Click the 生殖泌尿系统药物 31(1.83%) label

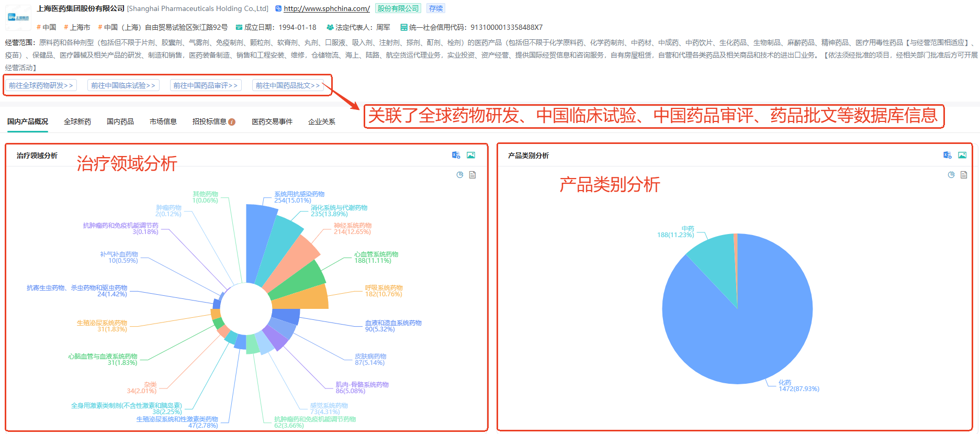pyautogui.click(x=102, y=326)
